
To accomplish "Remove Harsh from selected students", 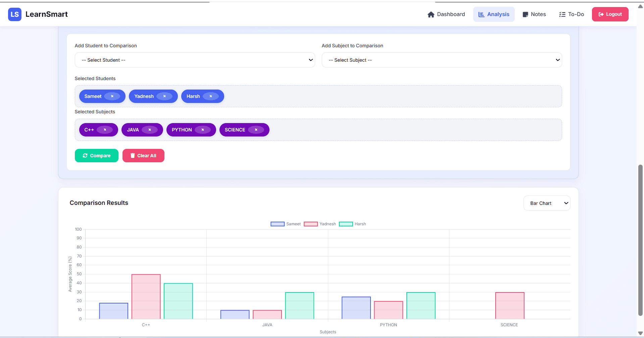I will point(211,96).
